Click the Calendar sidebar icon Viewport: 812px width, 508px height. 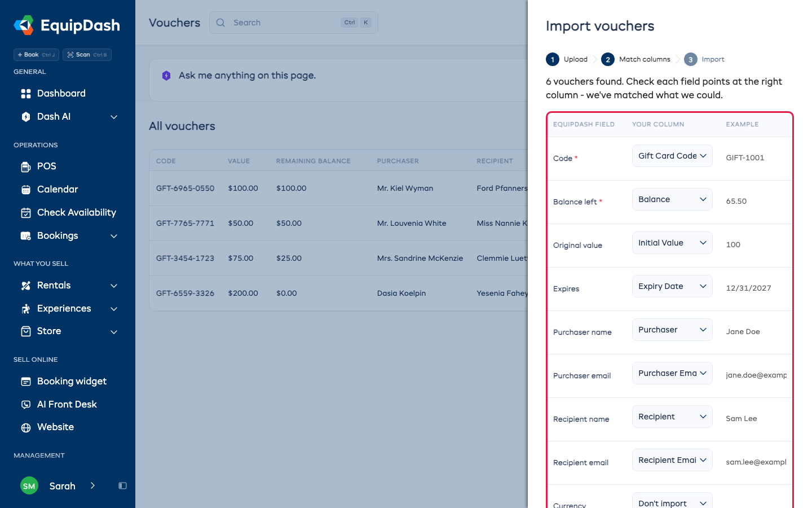point(26,190)
